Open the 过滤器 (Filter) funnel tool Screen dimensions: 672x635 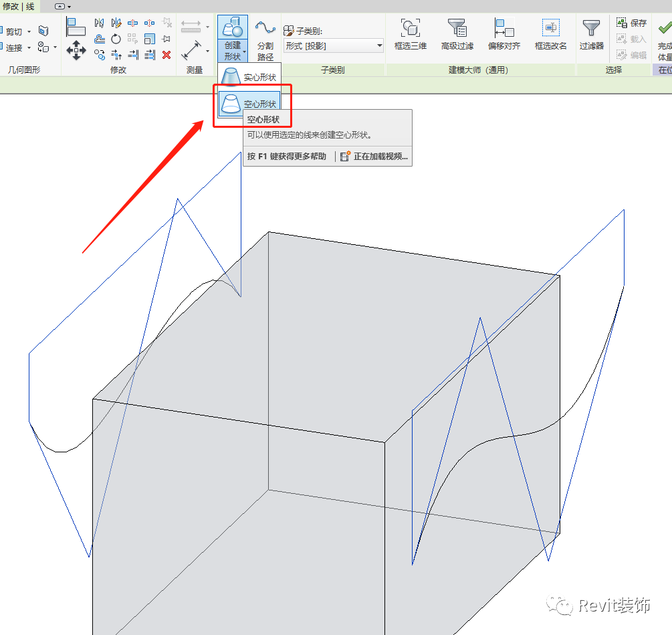click(x=591, y=34)
